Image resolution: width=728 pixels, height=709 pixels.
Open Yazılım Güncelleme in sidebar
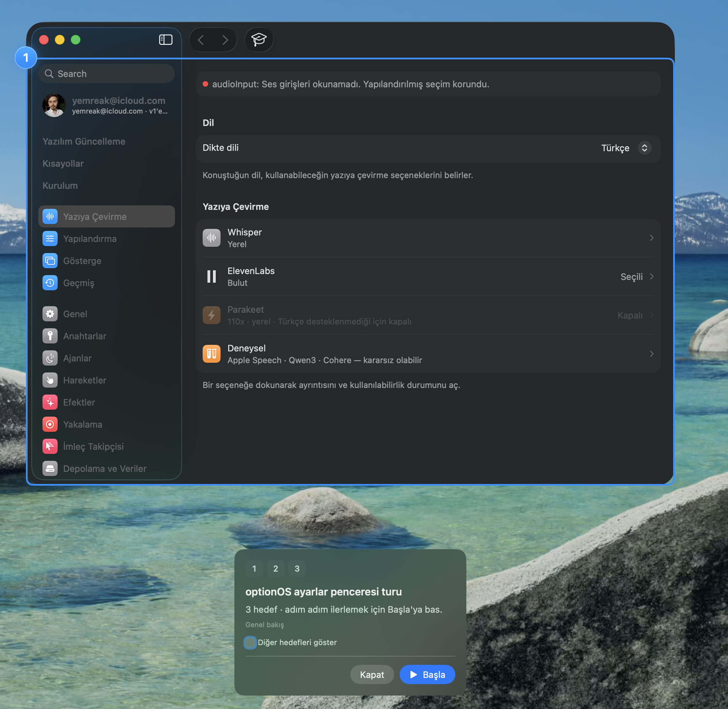click(84, 142)
